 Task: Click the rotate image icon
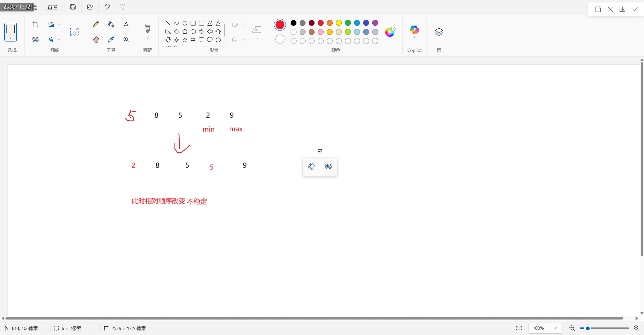tap(51, 24)
